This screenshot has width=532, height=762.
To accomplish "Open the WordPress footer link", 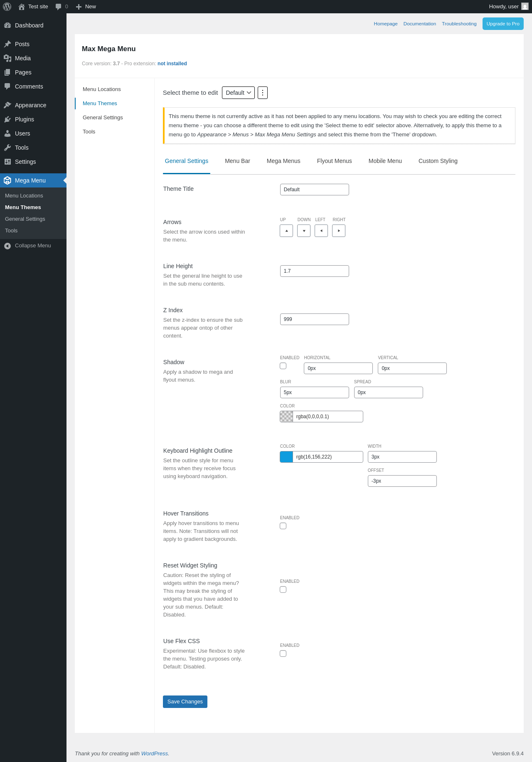I will click(155, 753).
